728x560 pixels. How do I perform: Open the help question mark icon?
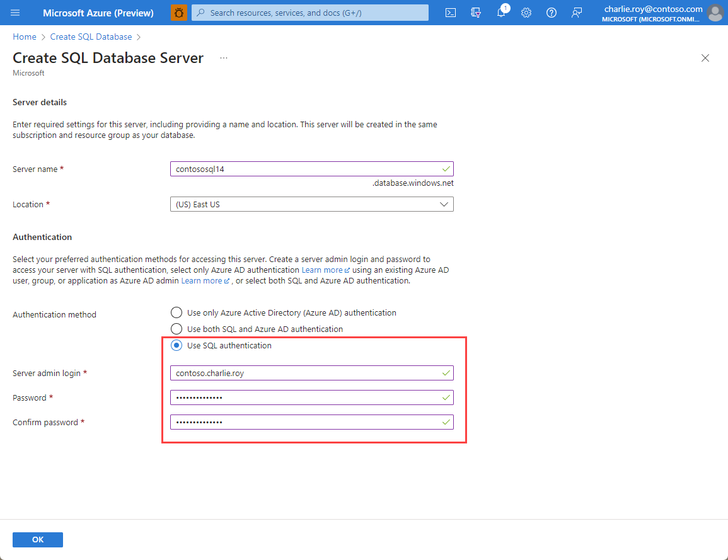[551, 13]
